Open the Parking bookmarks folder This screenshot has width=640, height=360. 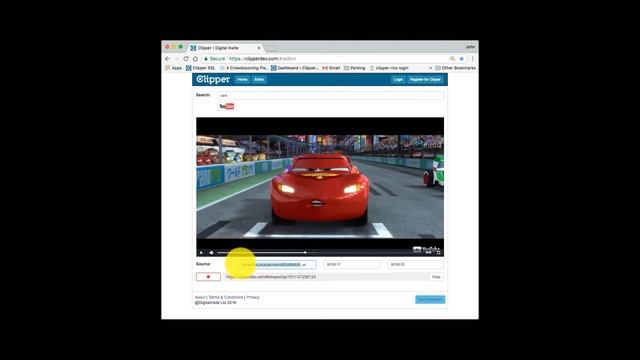tap(355, 68)
